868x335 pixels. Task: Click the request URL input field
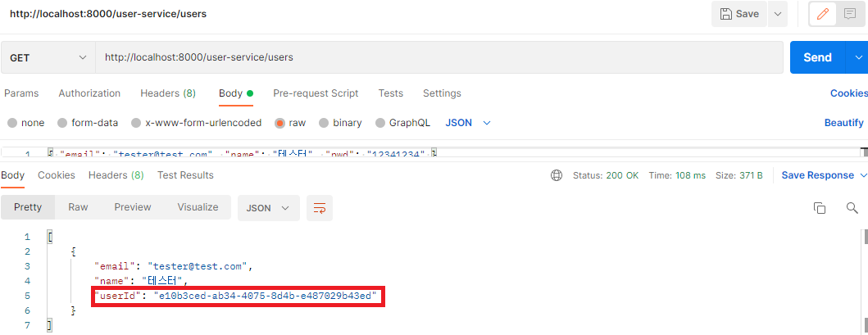point(439,57)
